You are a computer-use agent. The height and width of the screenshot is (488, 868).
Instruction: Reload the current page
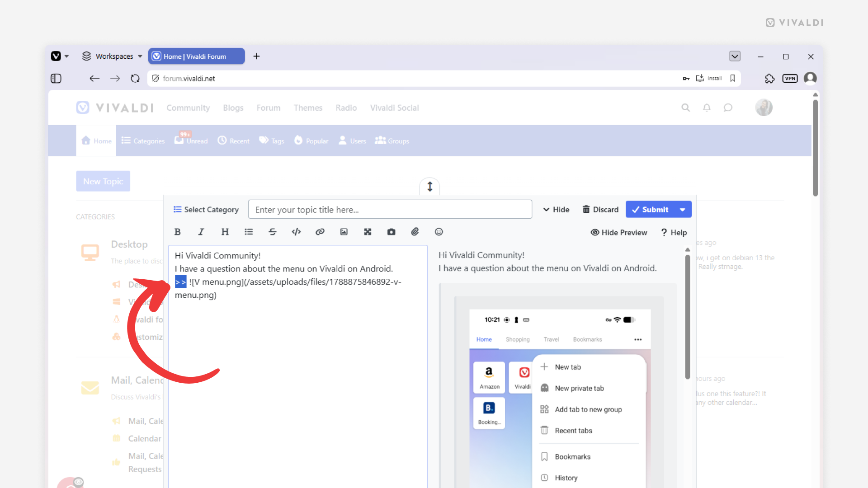click(135, 79)
